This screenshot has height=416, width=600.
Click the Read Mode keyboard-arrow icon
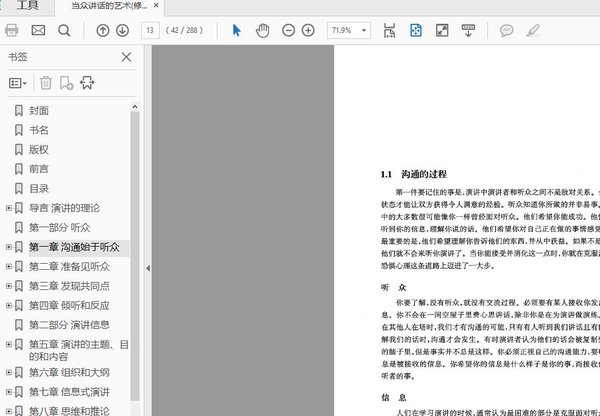468,30
